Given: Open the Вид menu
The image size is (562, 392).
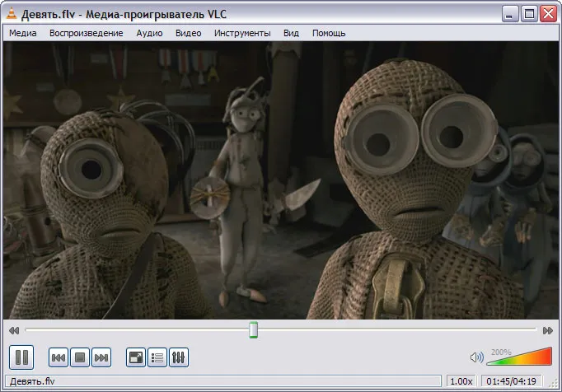Looking at the screenshot, I should pyautogui.click(x=291, y=33).
